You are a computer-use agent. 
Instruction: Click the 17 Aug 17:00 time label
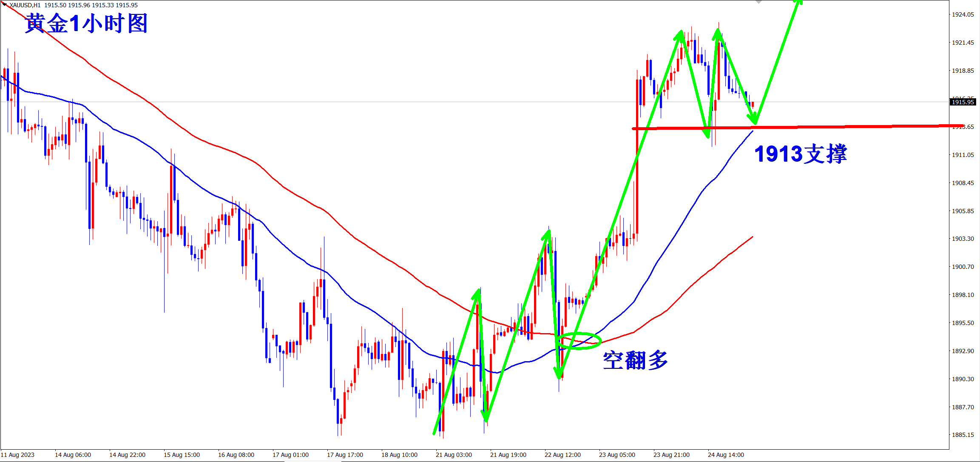[x=345, y=455]
